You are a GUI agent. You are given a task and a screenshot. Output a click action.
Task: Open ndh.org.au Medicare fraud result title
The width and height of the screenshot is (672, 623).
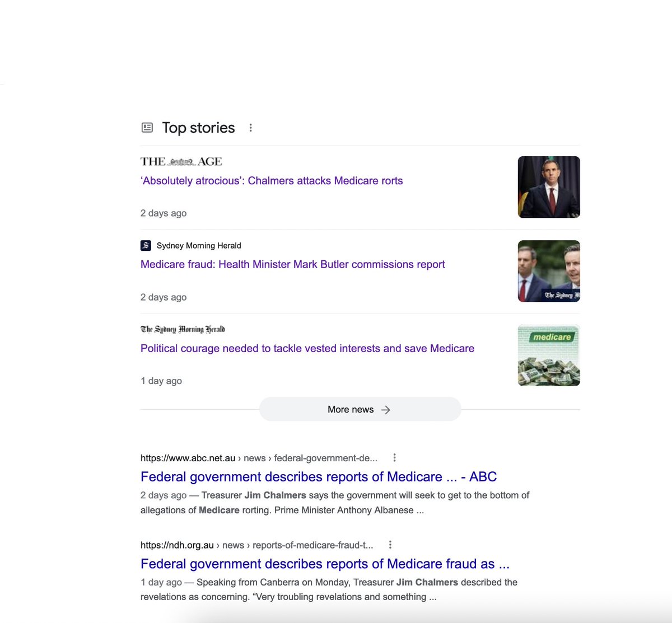[325, 564]
